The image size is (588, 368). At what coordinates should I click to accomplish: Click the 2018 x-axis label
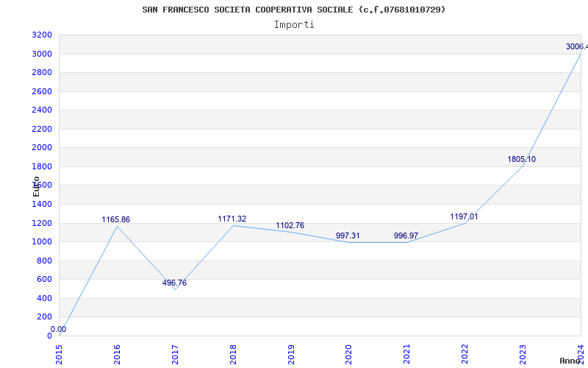(x=233, y=355)
